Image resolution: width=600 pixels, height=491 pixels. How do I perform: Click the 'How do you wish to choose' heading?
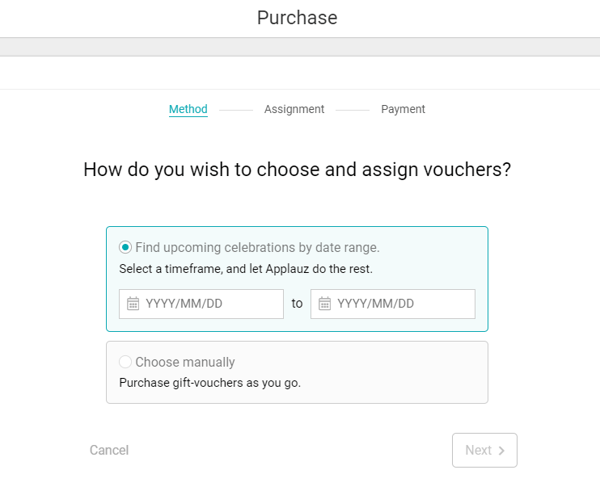tap(297, 169)
